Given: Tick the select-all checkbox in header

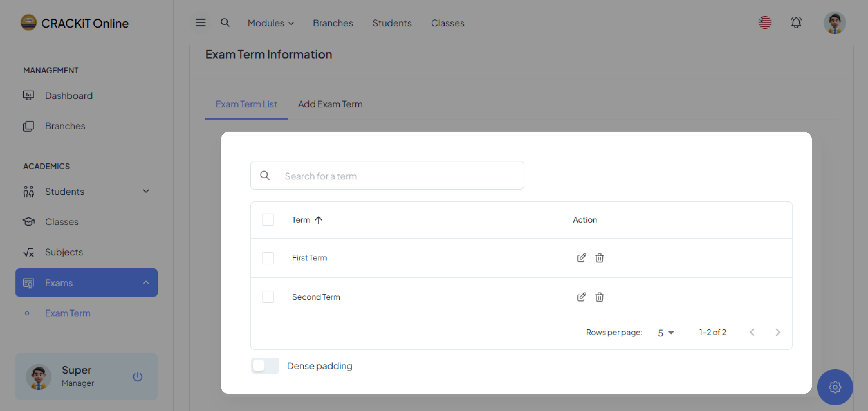Looking at the screenshot, I should point(268,220).
